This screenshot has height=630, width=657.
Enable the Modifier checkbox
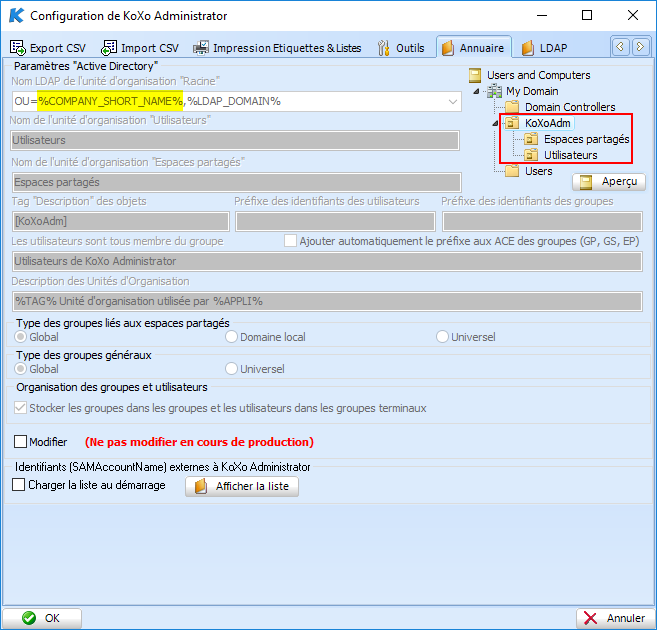[20, 442]
